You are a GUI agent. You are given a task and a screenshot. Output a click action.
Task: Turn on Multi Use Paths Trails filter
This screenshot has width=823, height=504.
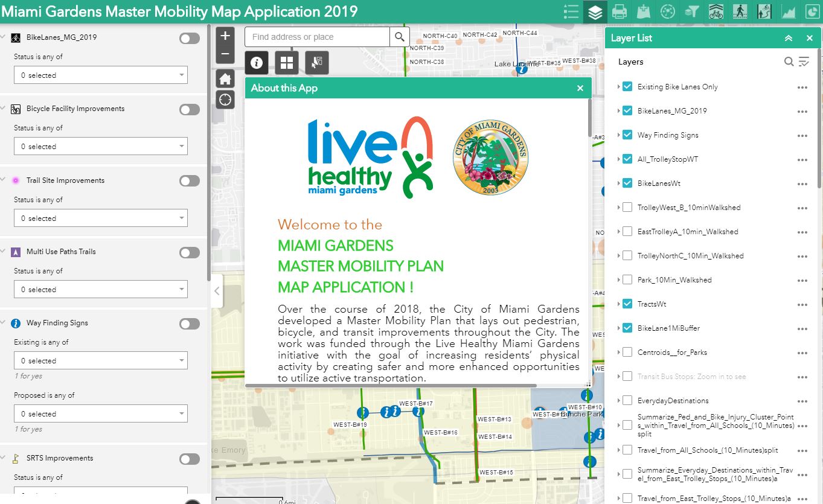coord(190,253)
